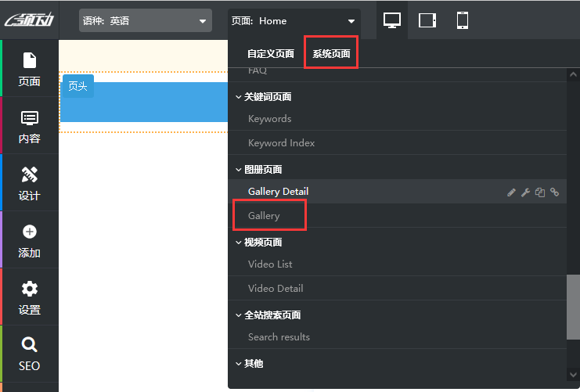The image size is (580, 392).
Task: Click the 页头 header label on canvas
Action: coord(77,86)
